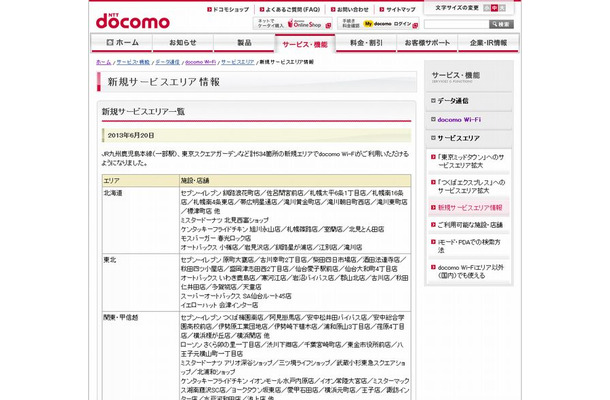610x400 pixels.
Task: Open サービス・機能 sidebar heading
Action: [x=456, y=76]
